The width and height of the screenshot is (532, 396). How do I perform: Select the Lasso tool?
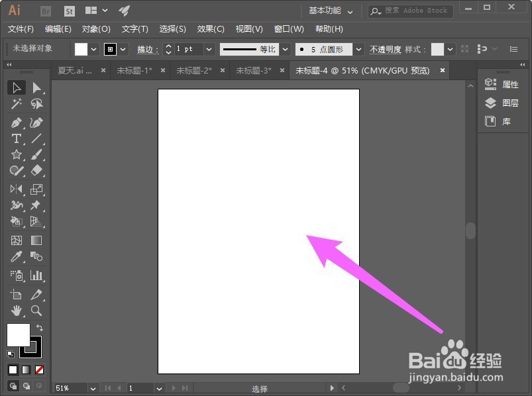click(36, 104)
